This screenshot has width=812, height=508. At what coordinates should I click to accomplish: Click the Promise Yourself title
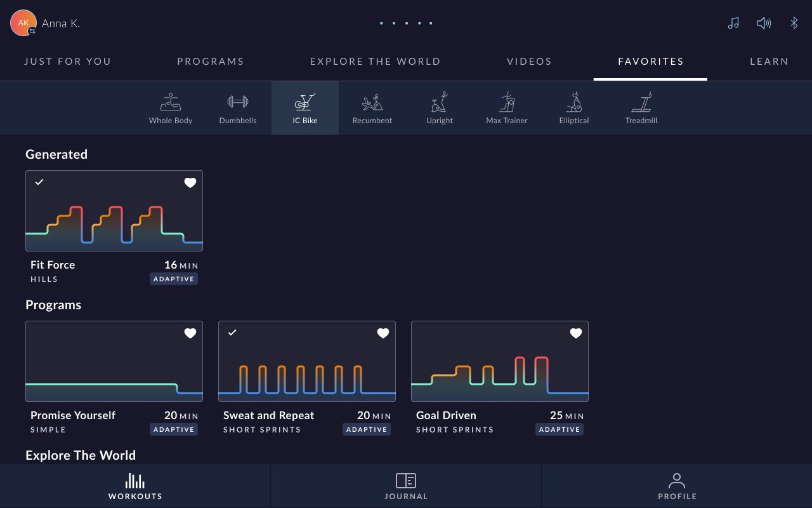(73, 415)
